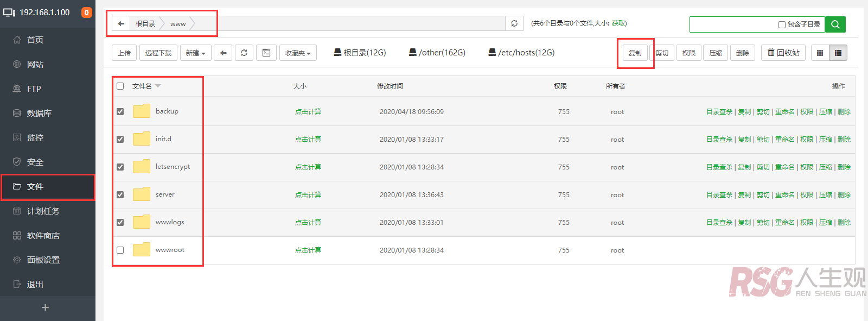
Task: Click 点击计算 for the server folder
Action: (308, 194)
